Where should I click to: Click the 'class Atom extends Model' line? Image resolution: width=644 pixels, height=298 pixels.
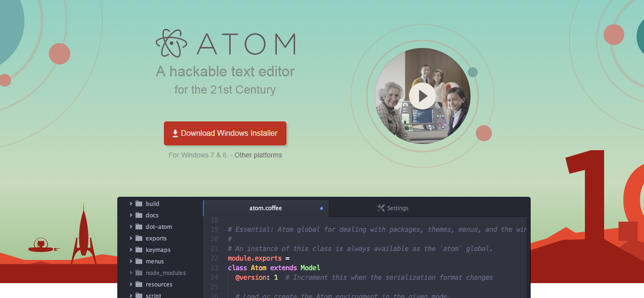[x=274, y=268]
